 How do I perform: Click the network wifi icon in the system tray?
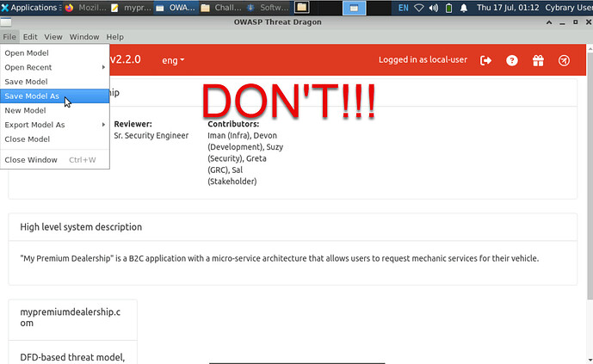[x=420, y=7]
